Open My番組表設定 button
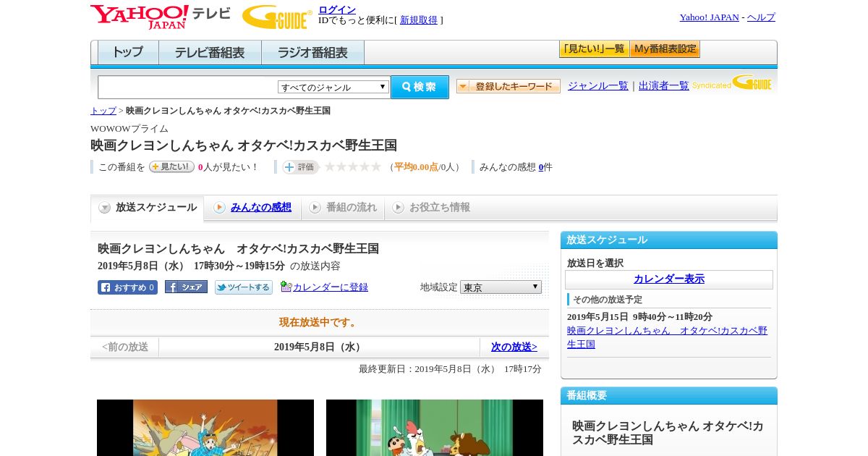The width and height of the screenshot is (868, 456). point(665,49)
